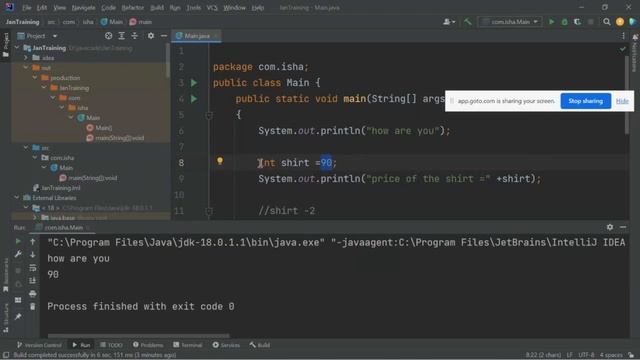The height and width of the screenshot is (360, 640).
Task: Click Up the Stack Trace arrow
Action: (33, 242)
